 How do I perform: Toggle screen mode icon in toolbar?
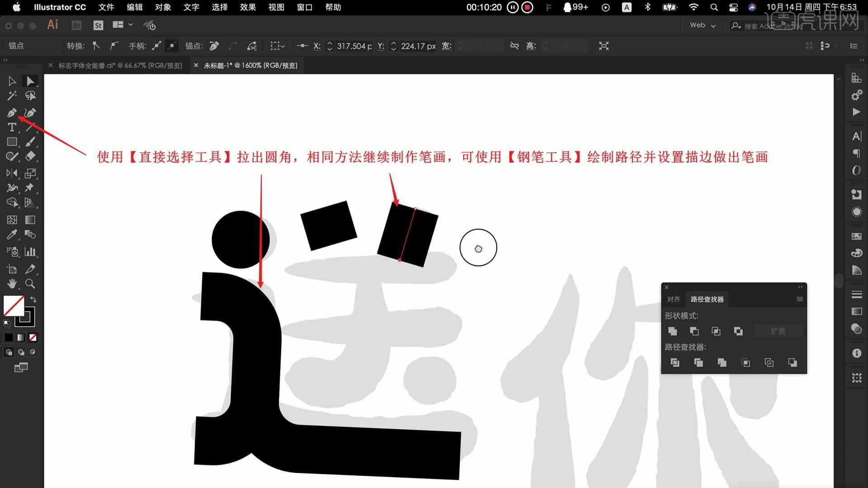click(21, 368)
